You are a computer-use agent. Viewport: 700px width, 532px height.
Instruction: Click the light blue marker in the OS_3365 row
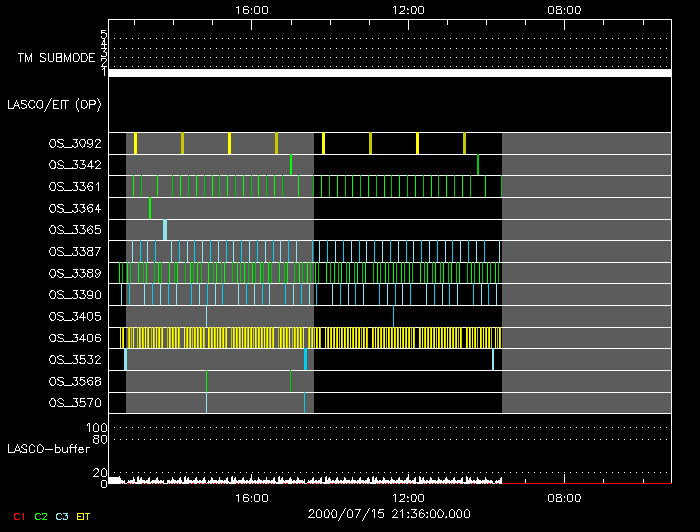click(165, 230)
